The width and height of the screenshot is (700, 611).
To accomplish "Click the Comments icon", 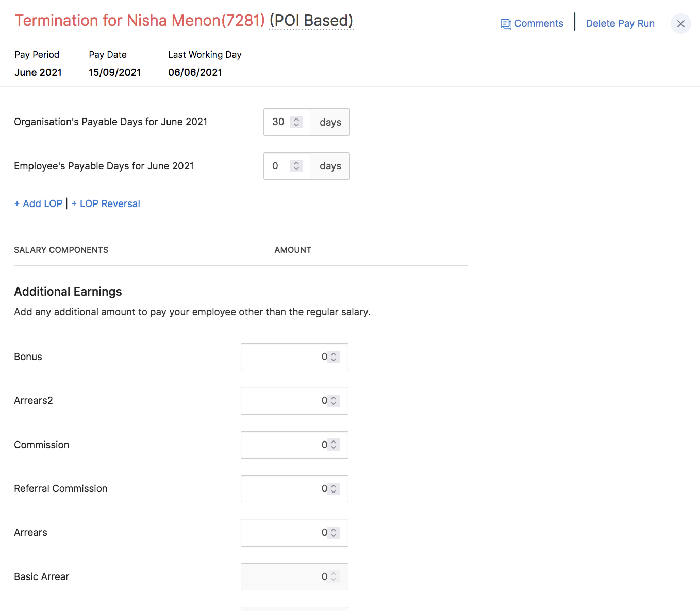I will 506,23.
